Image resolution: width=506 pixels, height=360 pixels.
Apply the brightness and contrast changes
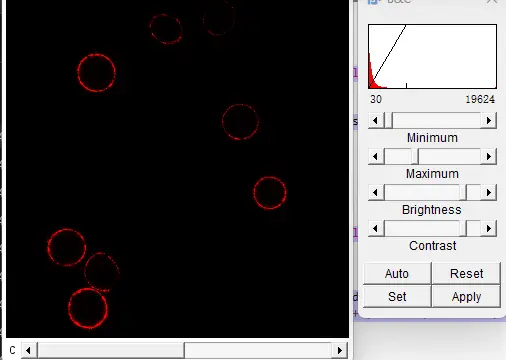466,296
